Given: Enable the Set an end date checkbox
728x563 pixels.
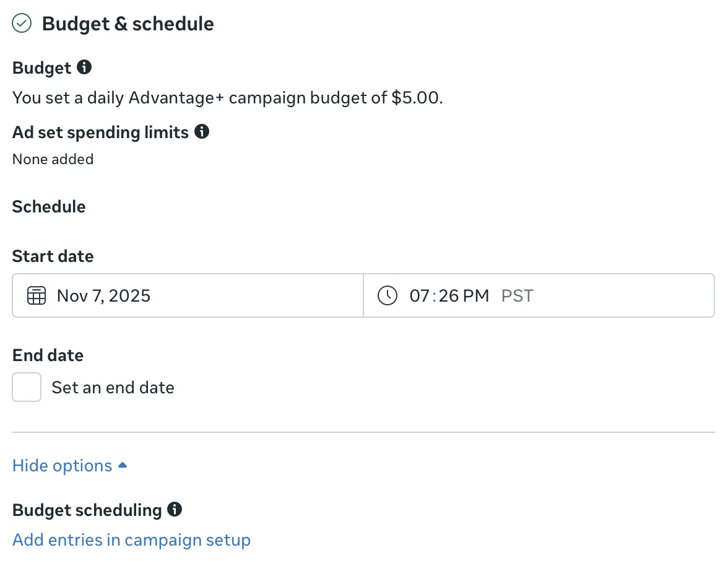Looking at the screenshot, I should [26, 386].
